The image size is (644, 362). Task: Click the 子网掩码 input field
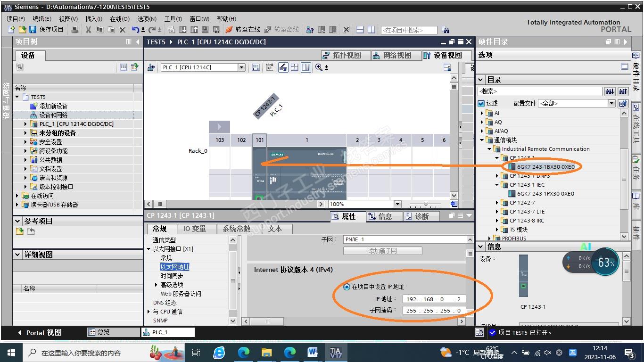pos(434,311)
